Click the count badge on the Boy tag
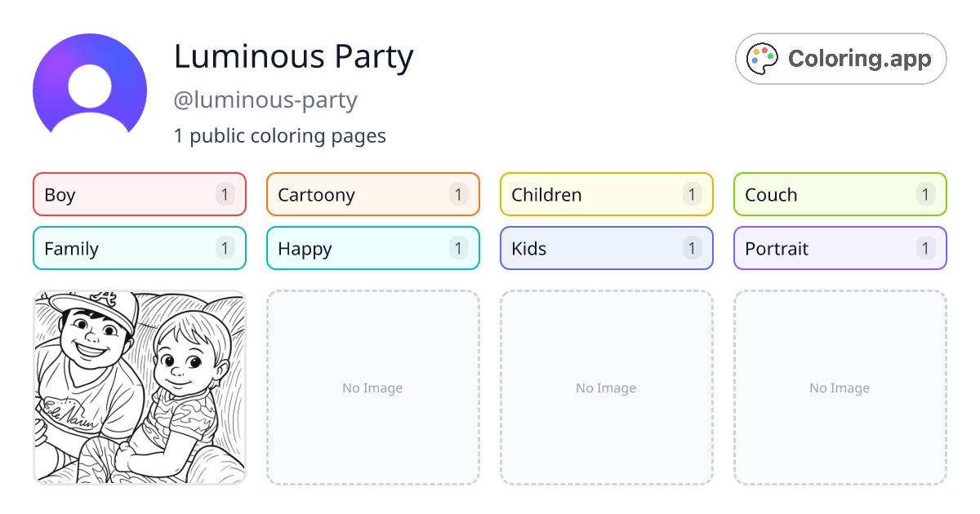Screen dimensions: 980x514 pos(225,194)
